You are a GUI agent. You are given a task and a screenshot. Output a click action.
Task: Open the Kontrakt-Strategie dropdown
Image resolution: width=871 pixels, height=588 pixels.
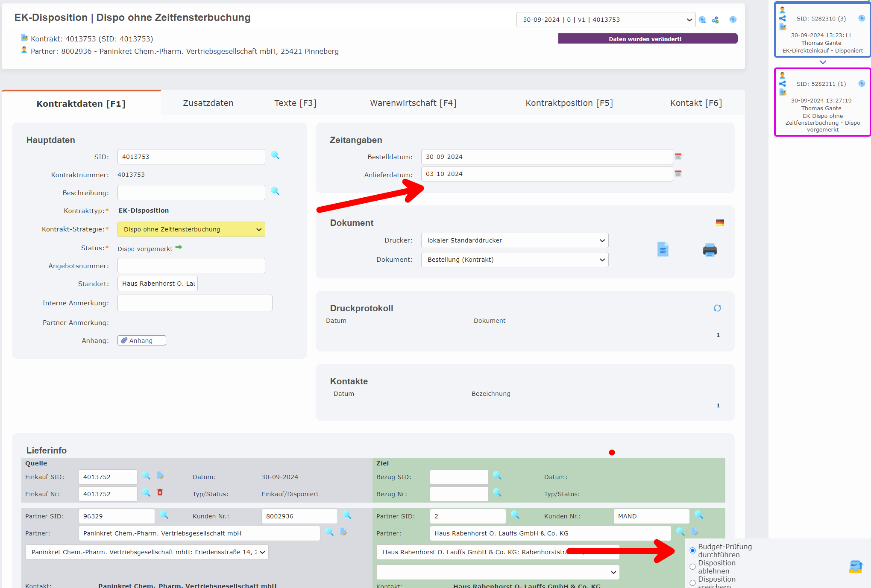coord(191,229)
